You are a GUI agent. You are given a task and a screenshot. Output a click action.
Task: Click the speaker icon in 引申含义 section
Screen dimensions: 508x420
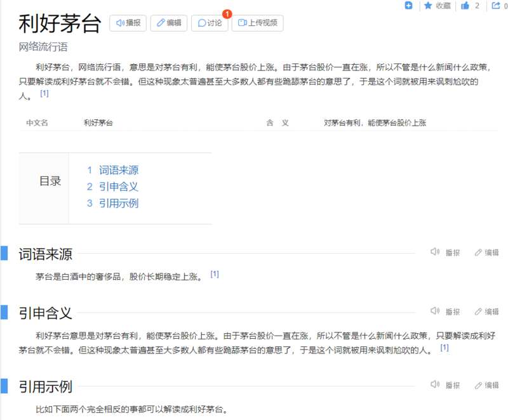(435, 311)
